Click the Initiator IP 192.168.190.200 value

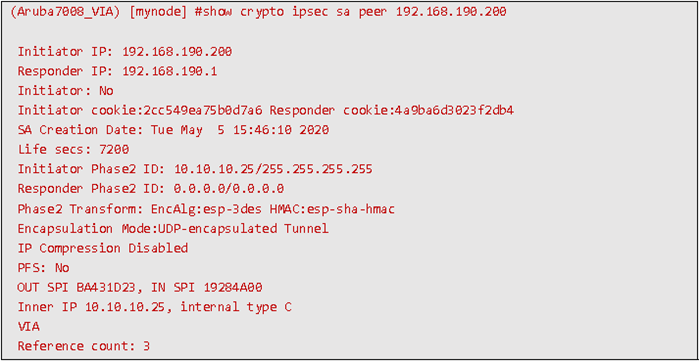177,51
